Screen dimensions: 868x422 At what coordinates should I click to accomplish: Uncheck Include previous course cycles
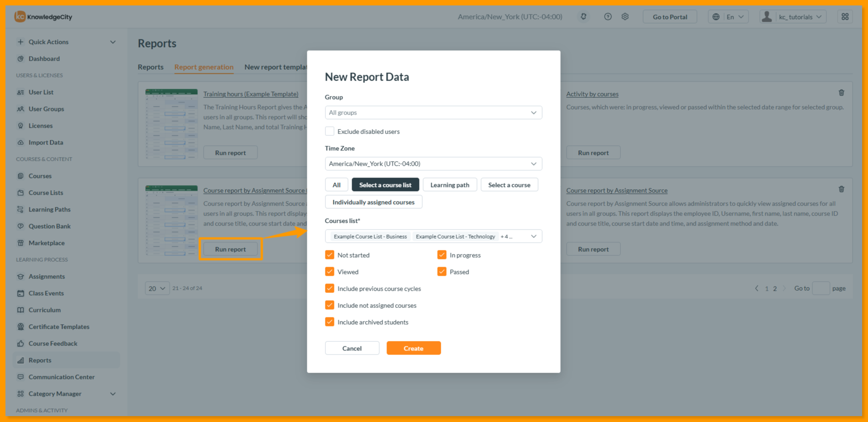329,288
